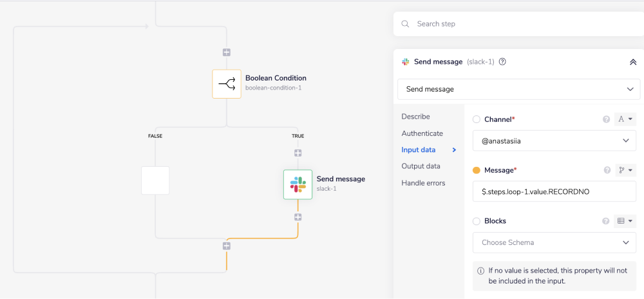Open the Send message operation dropdown
The height and width of the screenshot is (299, 644).
[x=518, y=89]
